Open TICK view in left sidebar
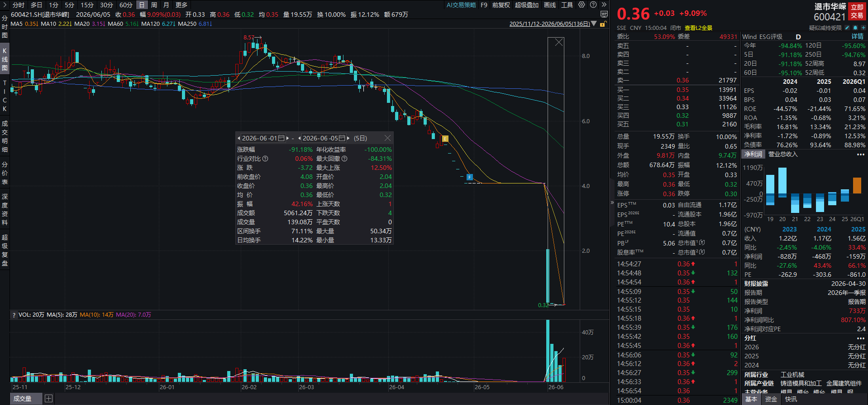 click(5, 96)
